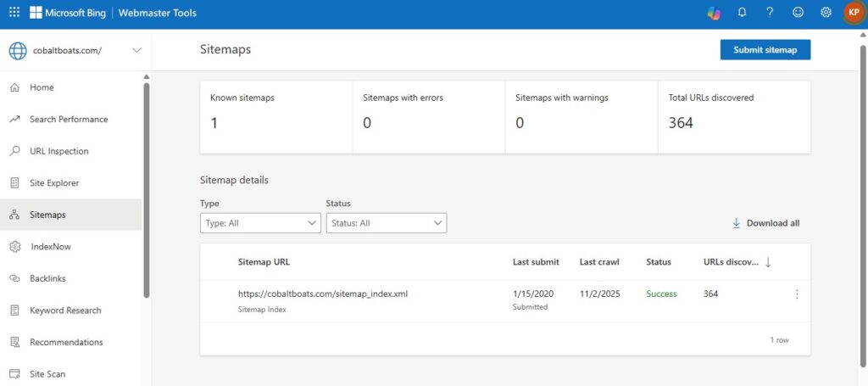Select IndexNow in the navigation

(x=51, y=247)
